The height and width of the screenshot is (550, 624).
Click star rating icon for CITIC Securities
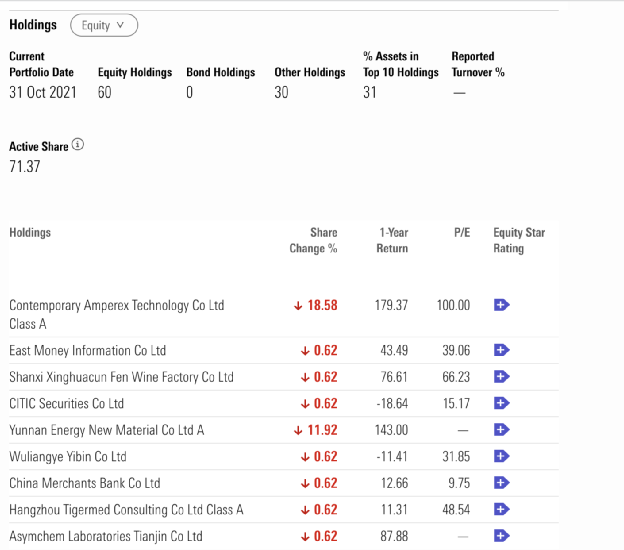click(502, 403)
